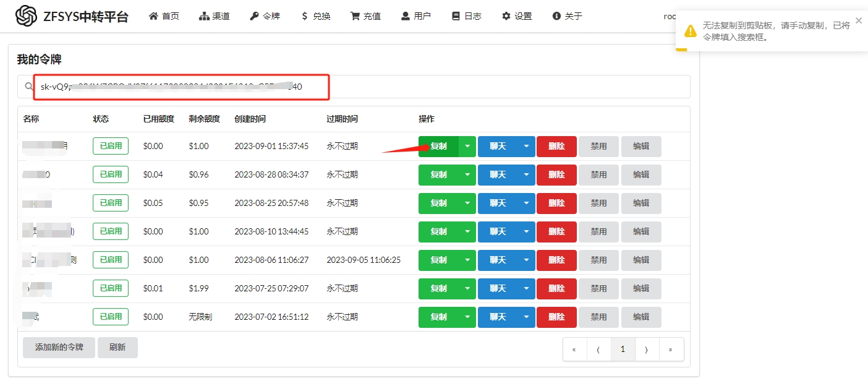
Task: Click the 添加新的令牌 button
Action: [x=59, y=348]
